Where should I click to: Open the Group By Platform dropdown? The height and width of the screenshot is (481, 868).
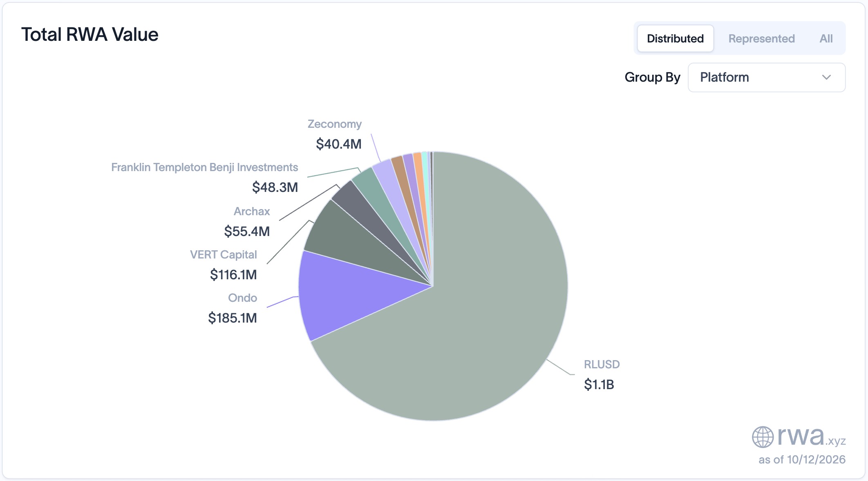pos(766,77)
